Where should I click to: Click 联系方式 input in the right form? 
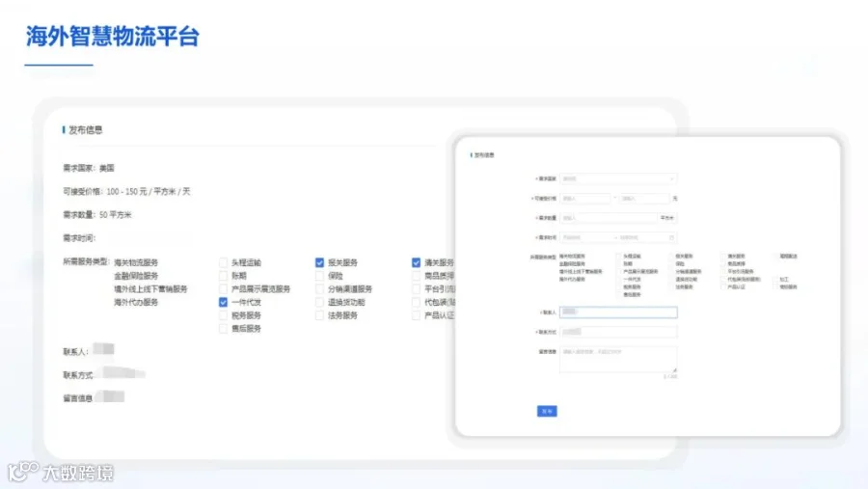pyautogui.click(x=618, y=332)
